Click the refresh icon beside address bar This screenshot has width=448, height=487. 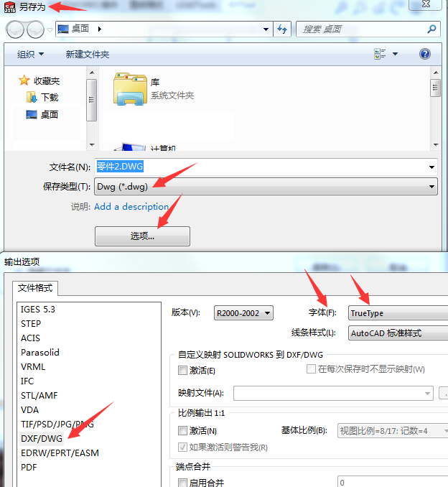pos(282,29)
